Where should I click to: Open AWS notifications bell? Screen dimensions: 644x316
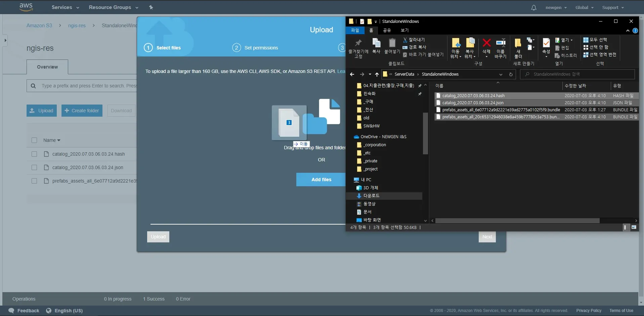533,7
